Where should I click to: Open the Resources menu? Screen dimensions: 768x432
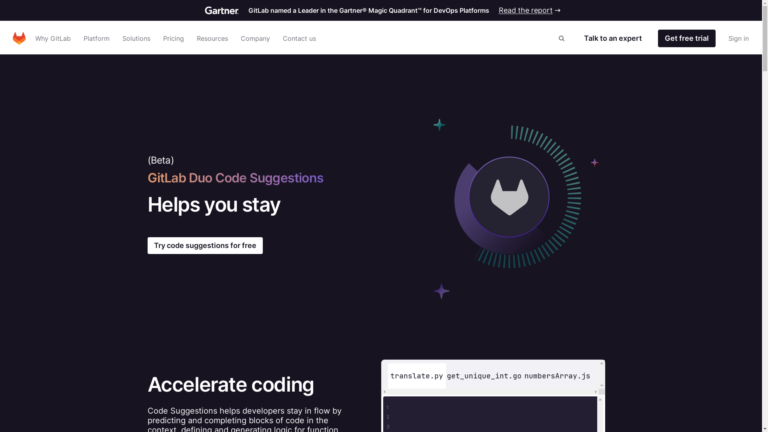(x=212, y=38)
